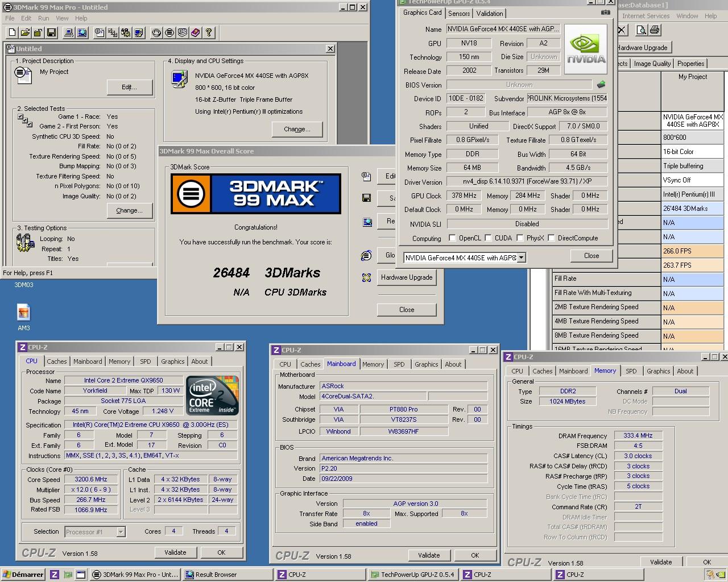The width and height of the screenshot is (728, 582).
Task: Click the New project toolbar icon
Action: pos(11,33)
